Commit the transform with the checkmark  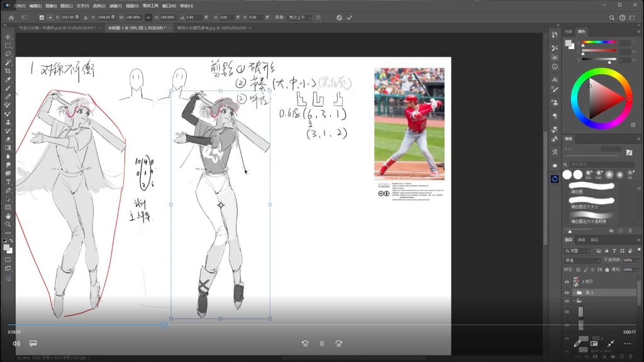[350, 18]
